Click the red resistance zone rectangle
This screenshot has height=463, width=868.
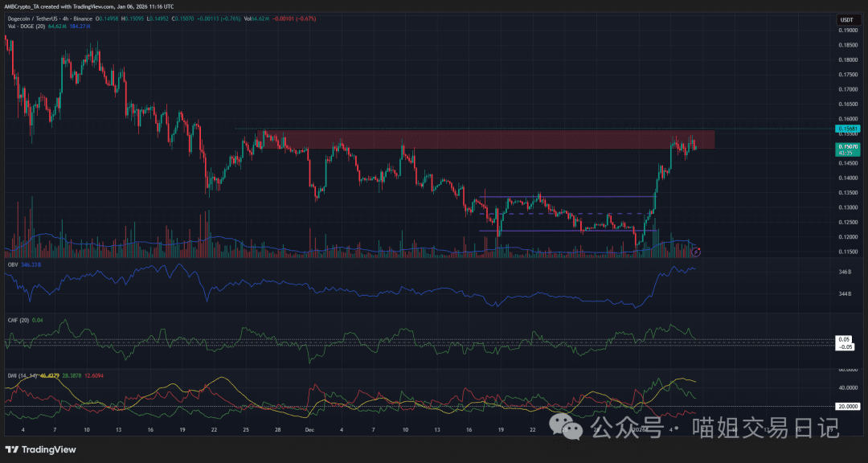click(485, 140)
